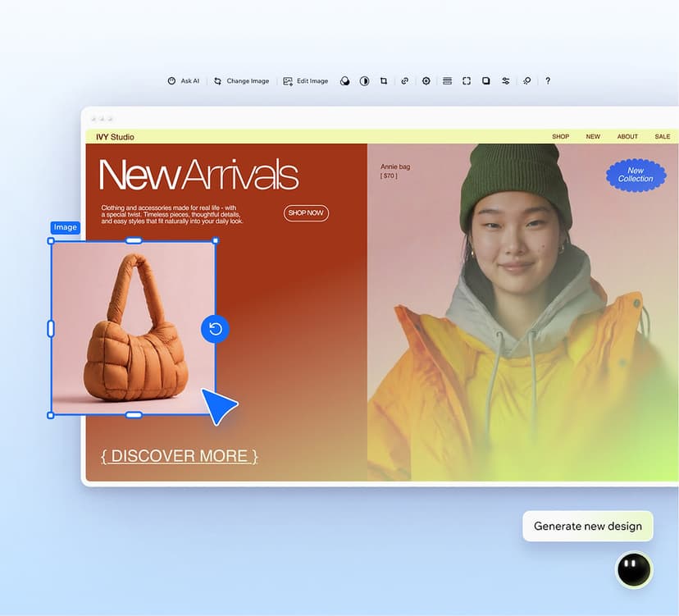Viewport: 679px width, 616px height.
Task: Click the bottom center selection handle
Action: tap(134, 415)
